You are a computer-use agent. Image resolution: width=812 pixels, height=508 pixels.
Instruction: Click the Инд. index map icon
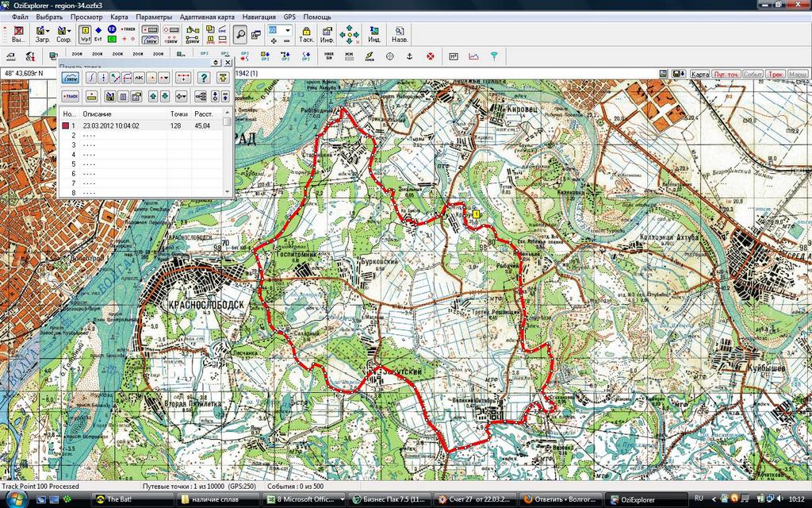pyautogui.click(x=374, y=34)
